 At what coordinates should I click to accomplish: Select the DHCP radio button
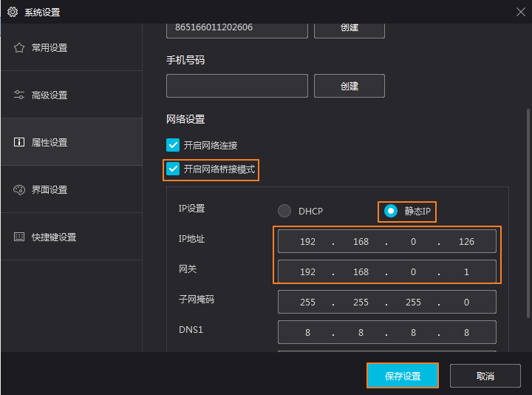pos(284,211)
